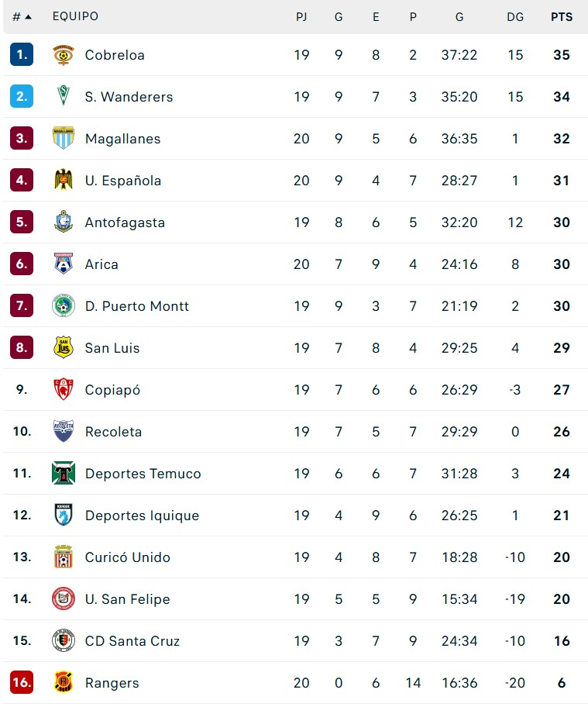Open the Arica team badge

(x=64, y=264)
